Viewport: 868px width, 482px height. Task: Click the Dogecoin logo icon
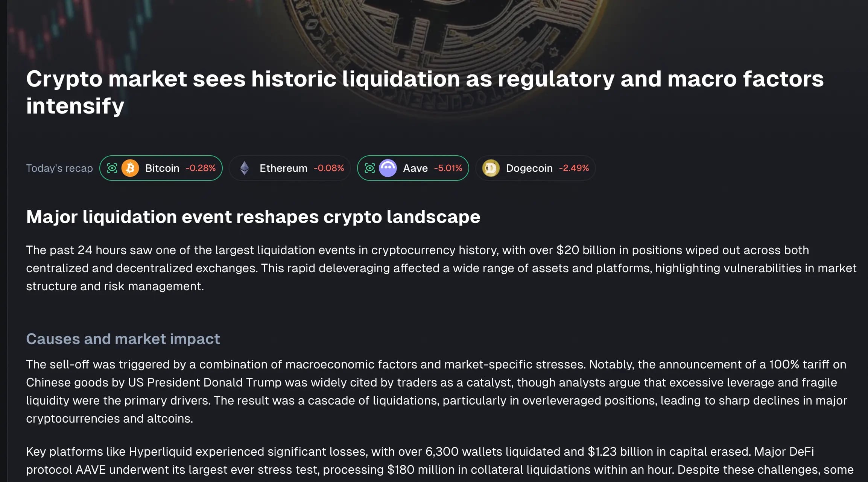click(x=491, y=168)
